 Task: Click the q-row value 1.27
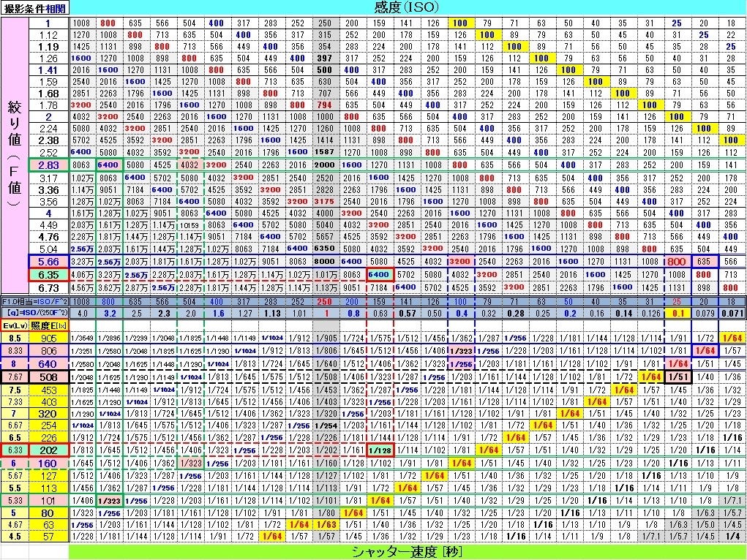click(x=244, y=314)
